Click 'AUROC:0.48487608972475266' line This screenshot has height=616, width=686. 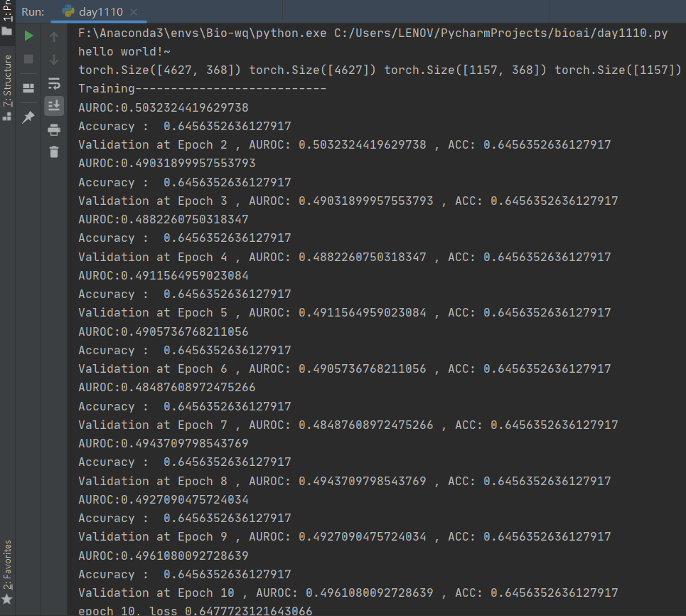tap(166, 388)
